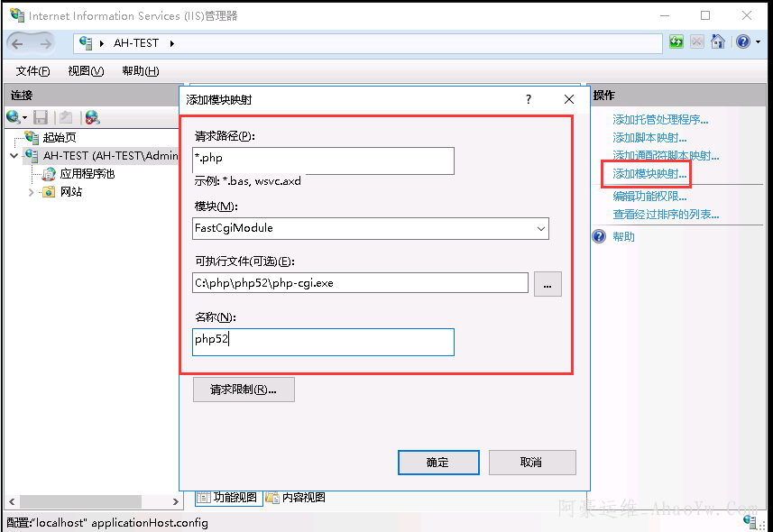
Task: Open the 文件 menu
Action: pyautogui.click(x=33, y=71)
